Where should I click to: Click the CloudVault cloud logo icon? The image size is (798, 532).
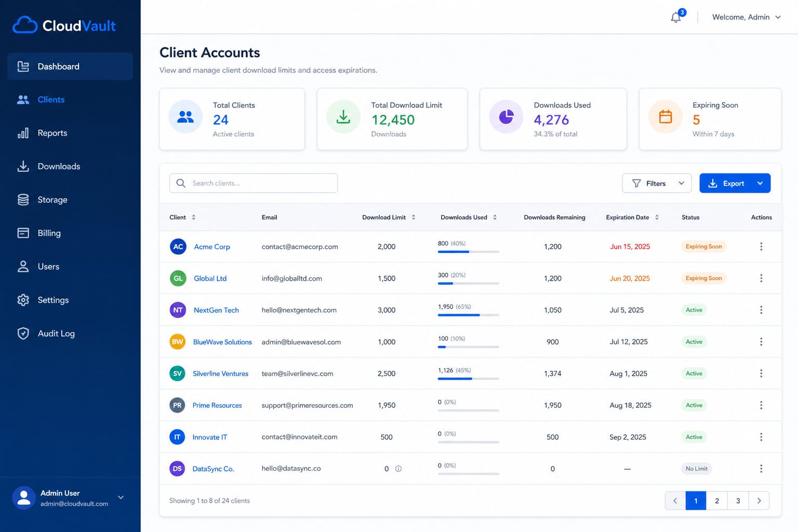click(x=25, y=25)
